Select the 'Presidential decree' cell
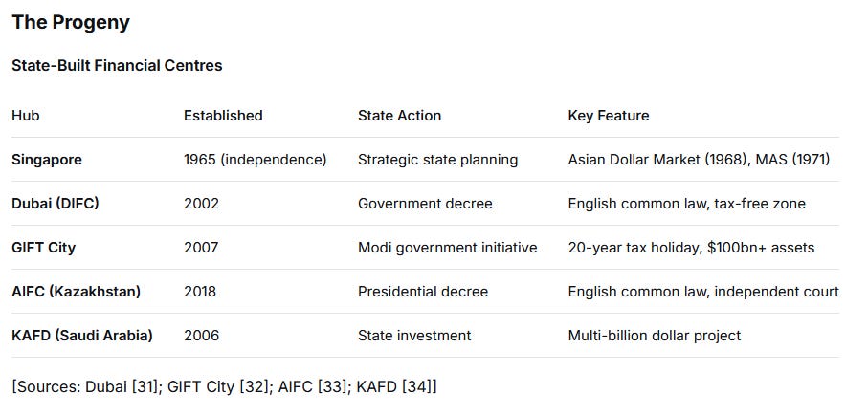The width and height of the screenshot is (868, 416). pyautogui.click(x=423, y=292)
